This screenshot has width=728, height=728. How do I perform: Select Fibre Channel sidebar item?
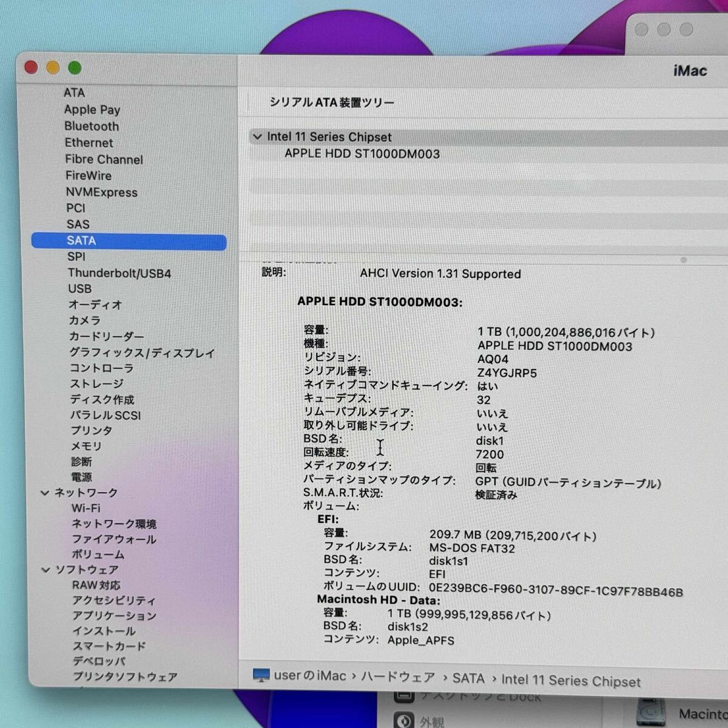104,160
